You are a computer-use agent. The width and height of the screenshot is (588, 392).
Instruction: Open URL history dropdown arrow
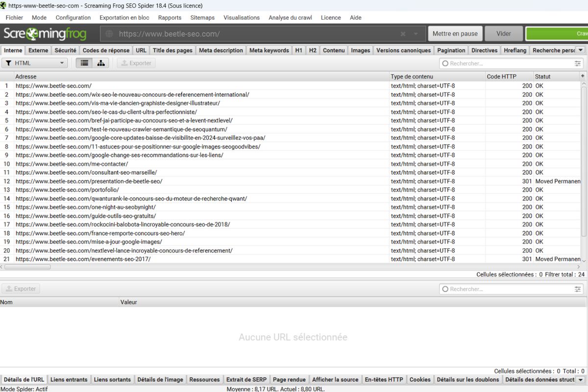tap(416, 34)
